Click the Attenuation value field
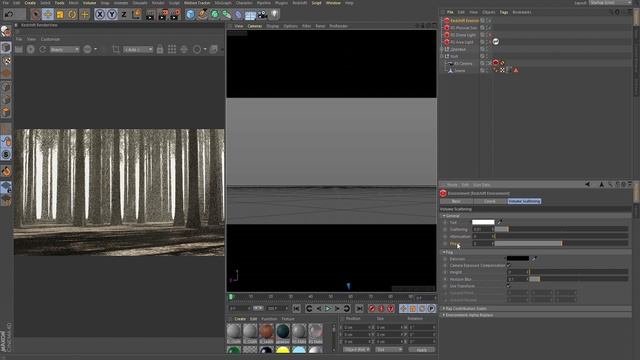Image resolution: width=640 pixels, height=360 pixels. pyautogui.click(x=482, y=236)
